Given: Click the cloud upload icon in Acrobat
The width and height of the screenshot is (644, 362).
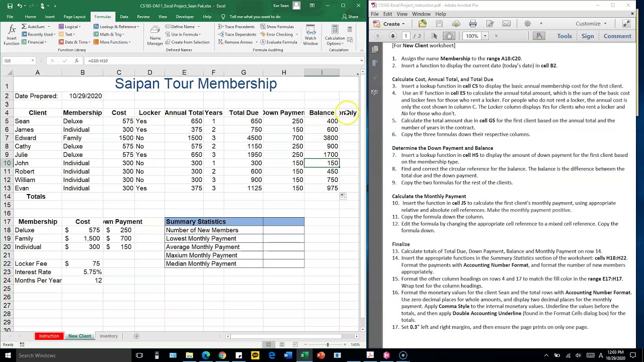Looking at the screenshot, I should [456, 24].
